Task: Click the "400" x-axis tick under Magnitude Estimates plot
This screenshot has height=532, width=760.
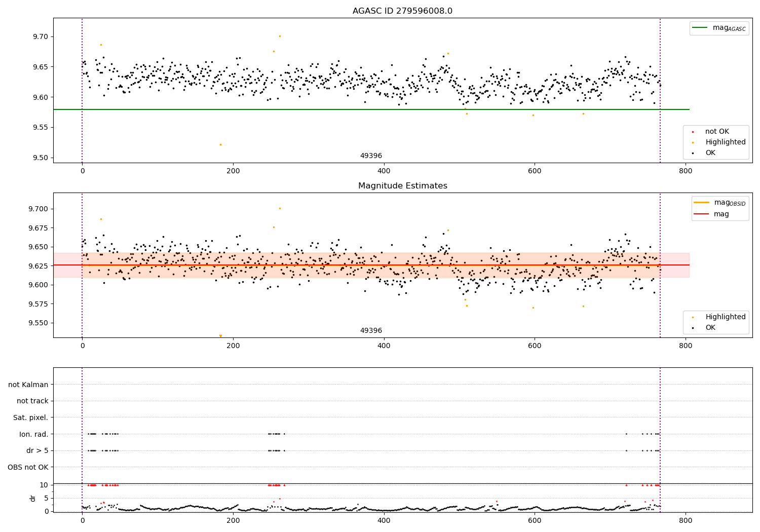Action: click(384, 346)
